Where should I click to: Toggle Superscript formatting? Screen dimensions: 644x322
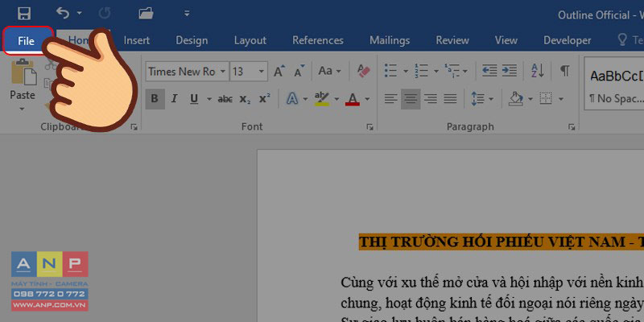coord(265,98)
